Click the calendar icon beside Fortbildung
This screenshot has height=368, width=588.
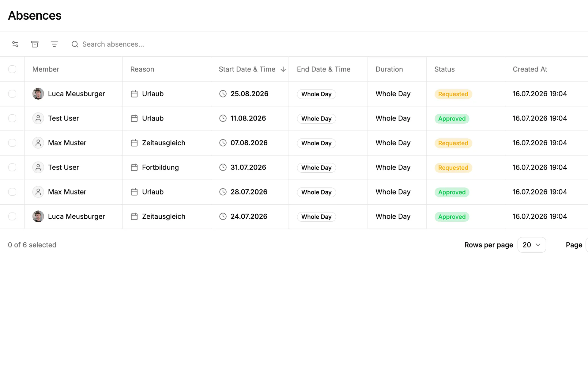[134, 167]
